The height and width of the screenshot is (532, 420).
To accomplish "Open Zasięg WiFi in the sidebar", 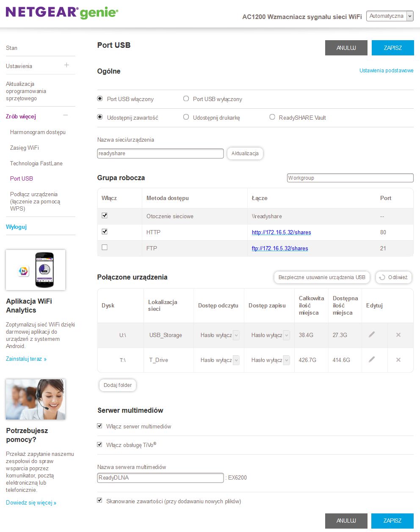I will coord(25,148).
